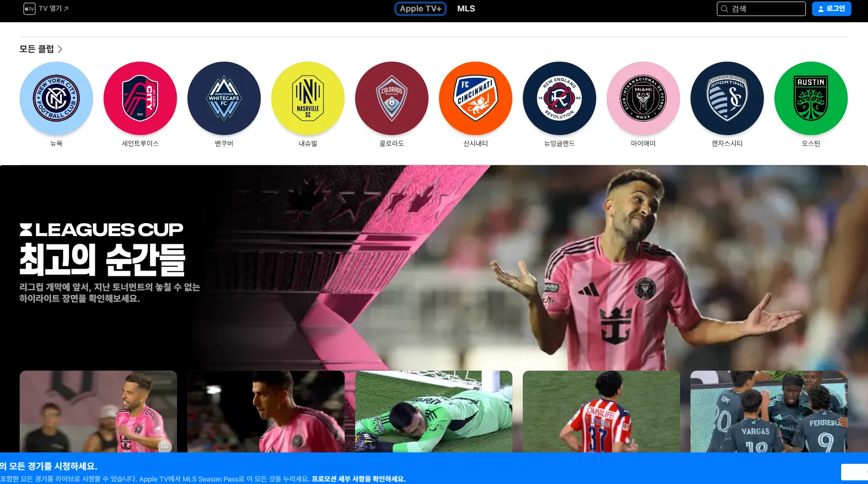The width and height of the screenshot is (868, 484).
Task: Click the 뉴욕 club label
Action: [56, 143]
